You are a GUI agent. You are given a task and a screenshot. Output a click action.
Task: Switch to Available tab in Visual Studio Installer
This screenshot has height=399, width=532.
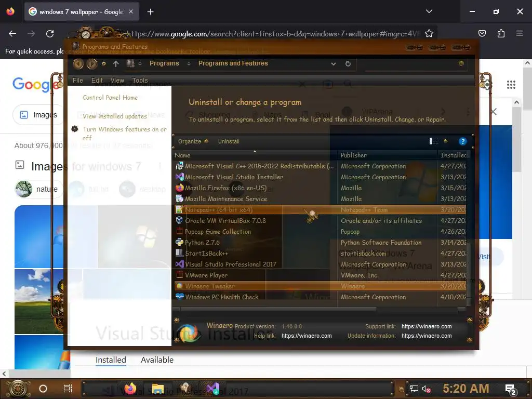click(157, 360)
